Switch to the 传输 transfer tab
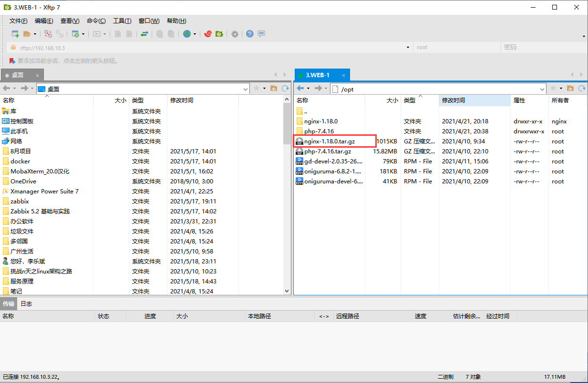 pos(9,303)
